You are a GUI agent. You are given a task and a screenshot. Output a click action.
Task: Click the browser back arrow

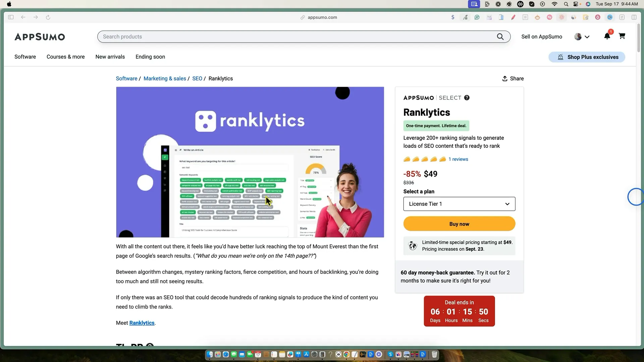(23, 17)
